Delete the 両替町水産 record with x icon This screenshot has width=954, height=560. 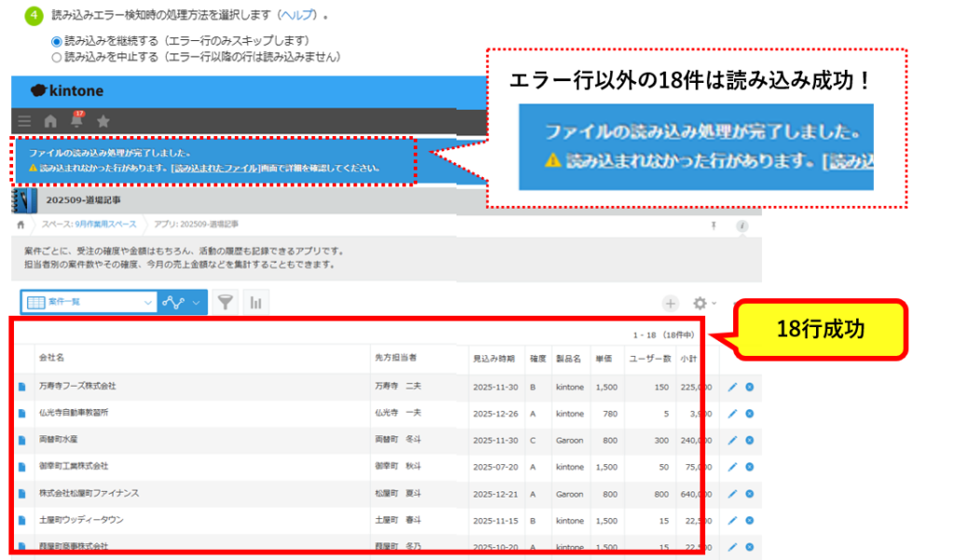pos(749,440)
